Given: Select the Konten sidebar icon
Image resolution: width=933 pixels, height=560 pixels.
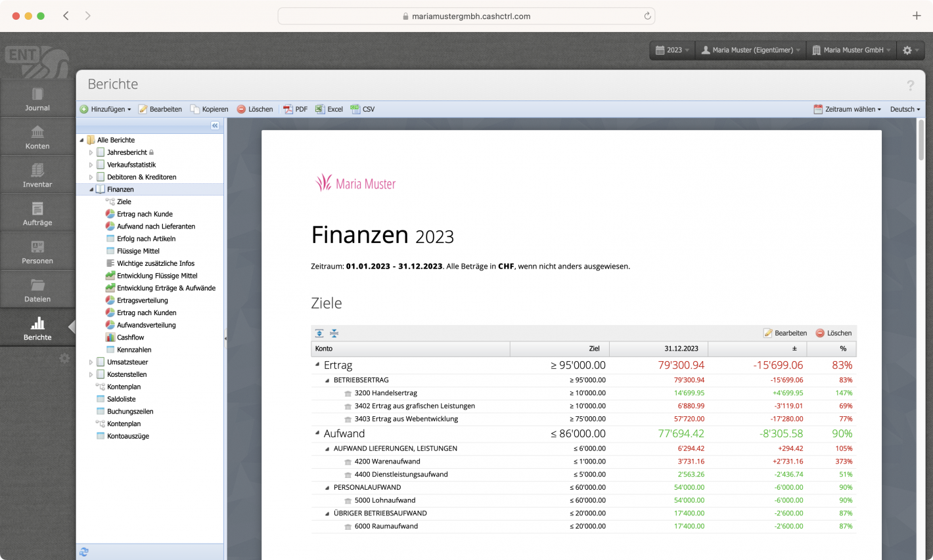Looking at the screenshot, I should coord(37,136).
